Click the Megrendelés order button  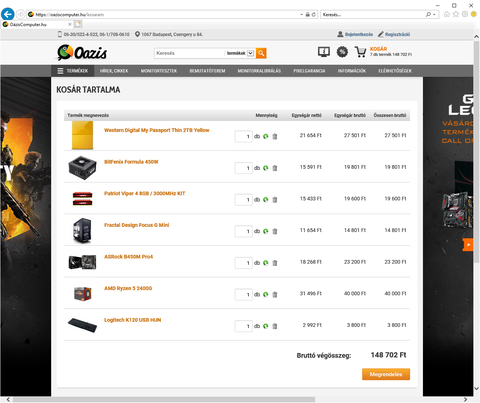coord(386,374)
